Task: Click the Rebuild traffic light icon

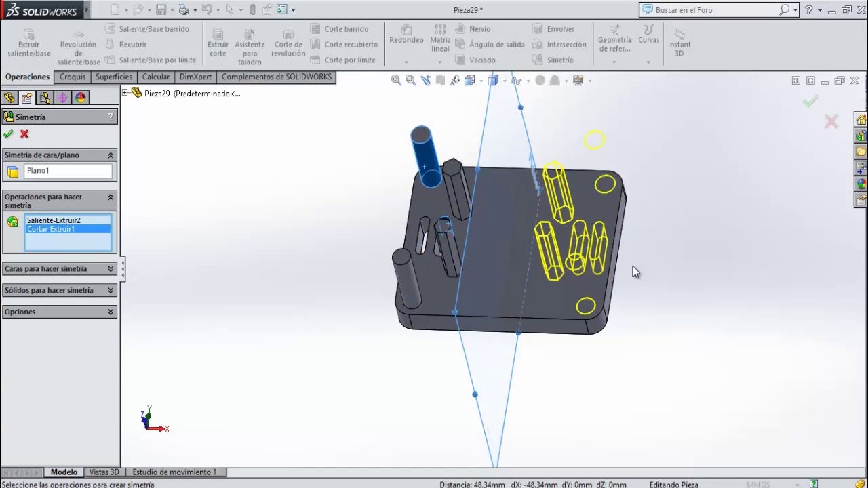Action: coord(253,9)
